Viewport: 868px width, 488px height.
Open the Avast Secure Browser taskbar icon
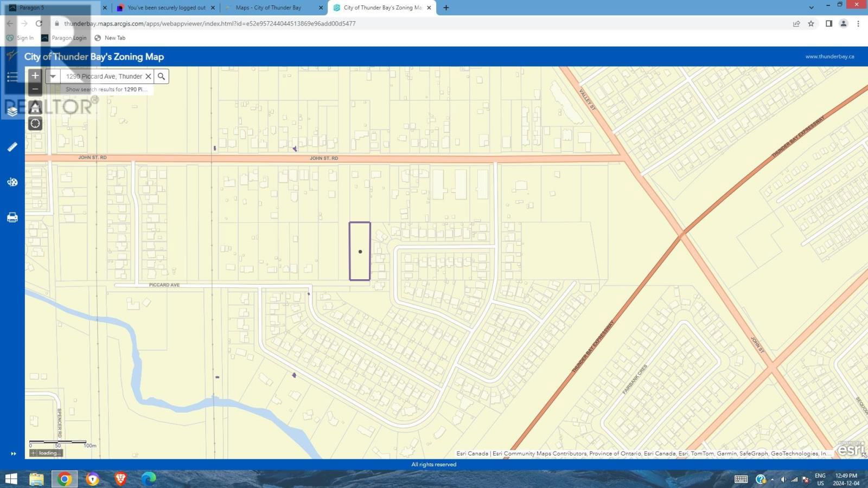tap(93, 479)
